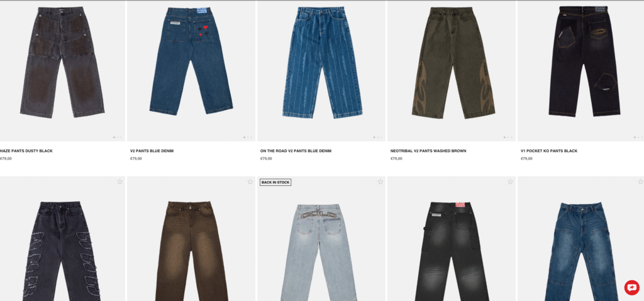This screenshot has width=644, height=301.
Task: Click Back In Stock badge
Action: (275, 182)
